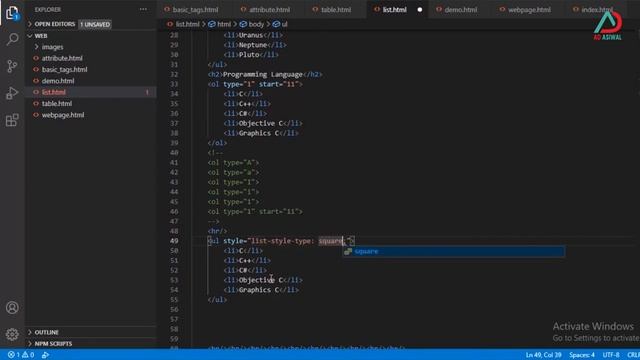
Task: Click Ln 49, Col 39 status item
Action: click(x=543, y=355)
